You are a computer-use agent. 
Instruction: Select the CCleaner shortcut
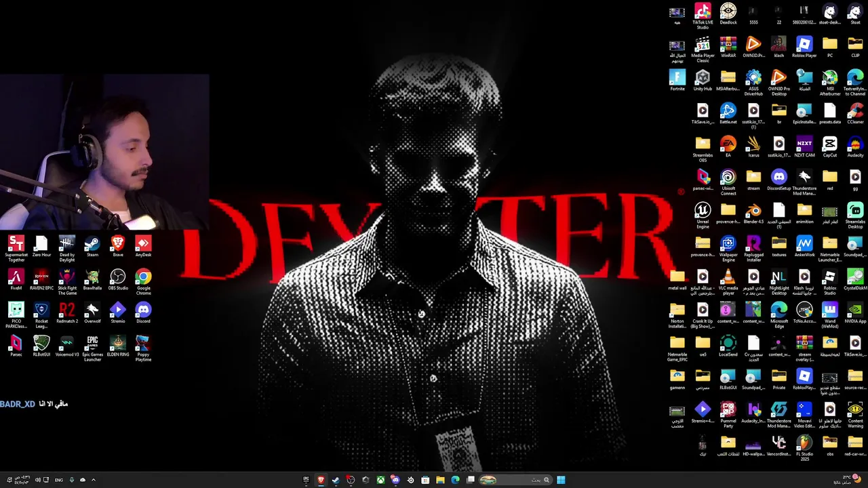coord(855,114)
